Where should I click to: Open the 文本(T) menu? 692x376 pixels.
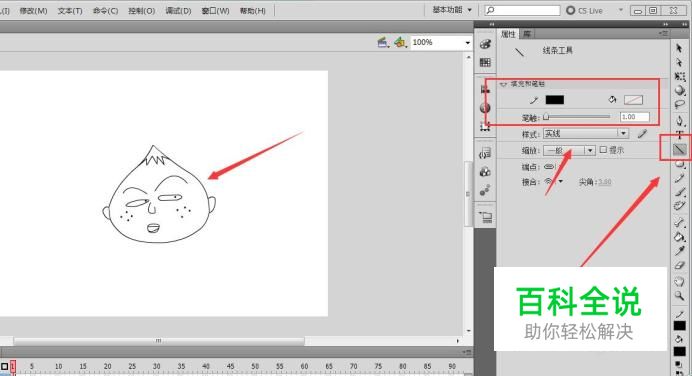(70, 11)
